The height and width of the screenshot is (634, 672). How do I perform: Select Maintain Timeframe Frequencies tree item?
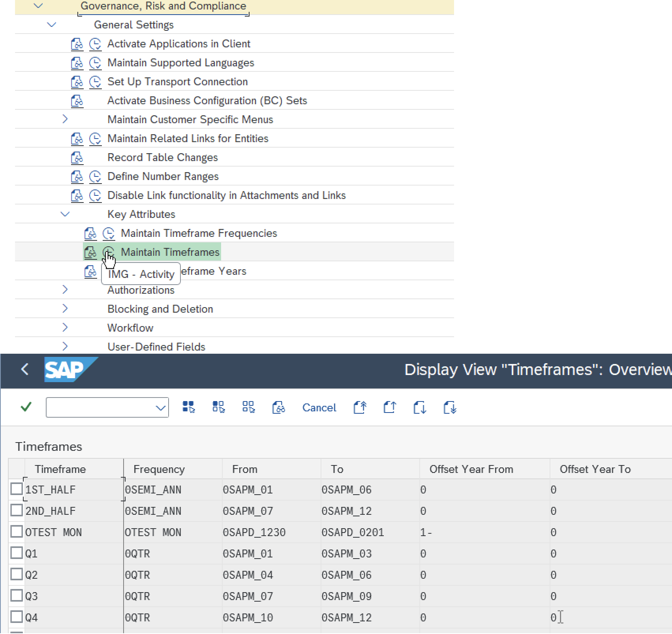[199, 233]
